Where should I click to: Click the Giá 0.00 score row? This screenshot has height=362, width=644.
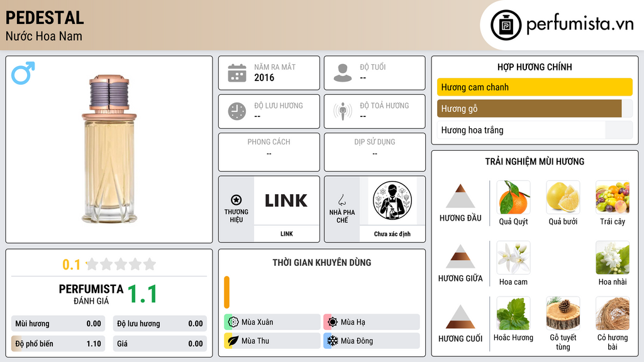coord(160,344)
